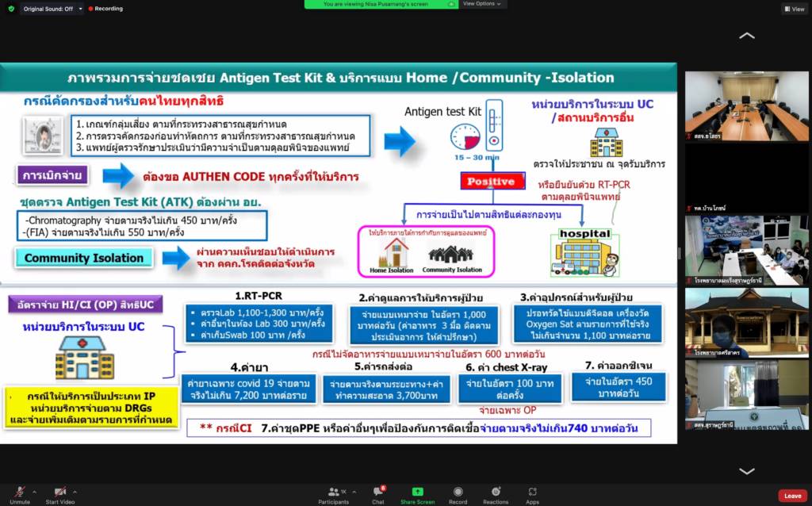Click the 'Chromatography จ่ายตามจริงไม่เกิน 450 บาท/ครั้ง' line
Screen dimensions: 812x506
(x=131, y=220)
